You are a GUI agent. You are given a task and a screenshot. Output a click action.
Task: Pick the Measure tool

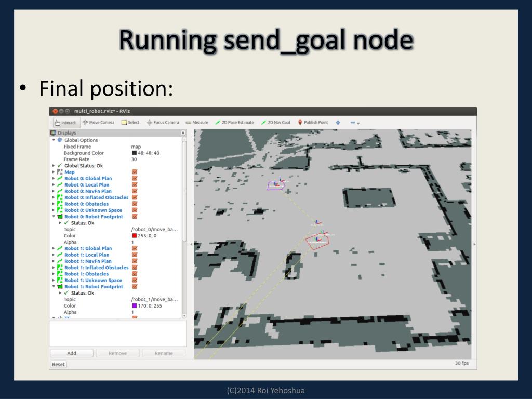[x=197, y=123]
